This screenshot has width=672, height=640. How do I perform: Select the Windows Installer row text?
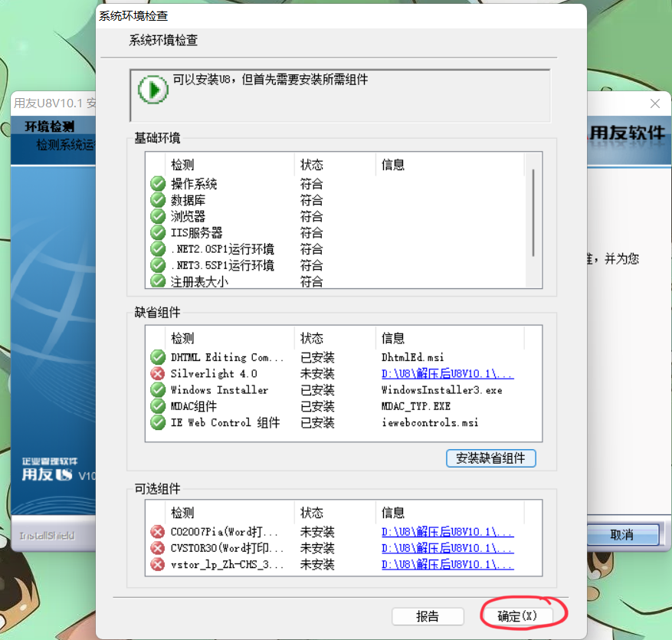(x=219, y=389)
